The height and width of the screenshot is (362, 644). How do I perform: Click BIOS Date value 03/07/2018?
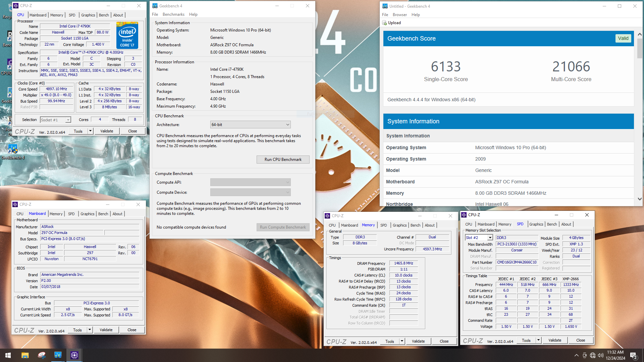click(90, 287)
